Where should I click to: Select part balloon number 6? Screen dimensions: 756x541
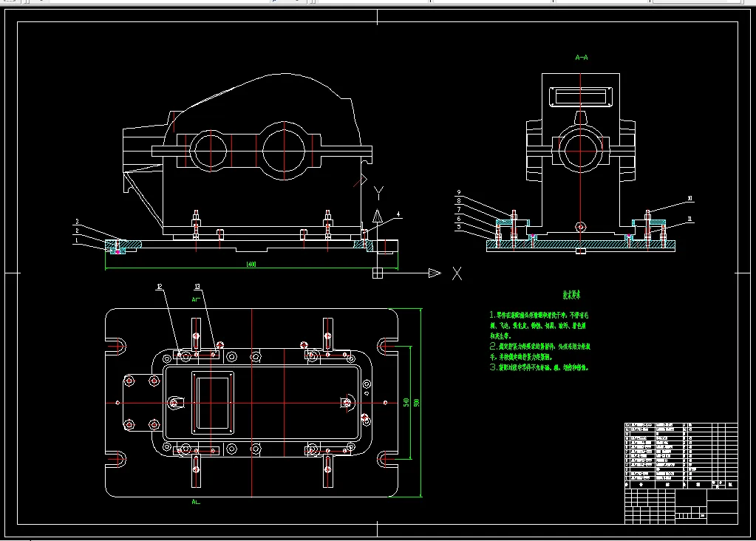458,219
